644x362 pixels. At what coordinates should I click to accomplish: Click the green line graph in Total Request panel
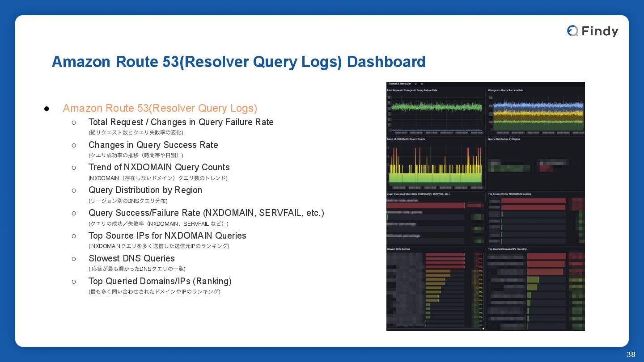point(436,107)
